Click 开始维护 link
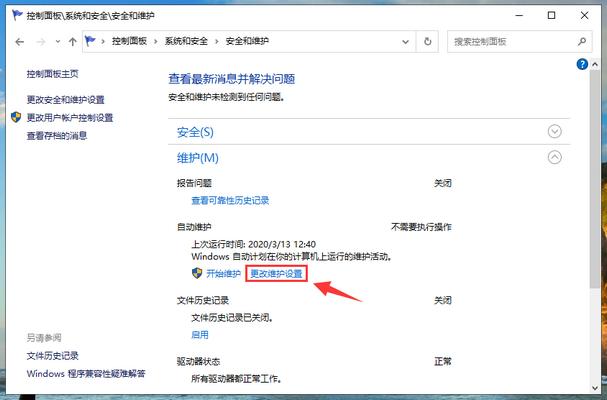This screenshot has height=400, width=607. pyautogui.click(x=223, y=274)
